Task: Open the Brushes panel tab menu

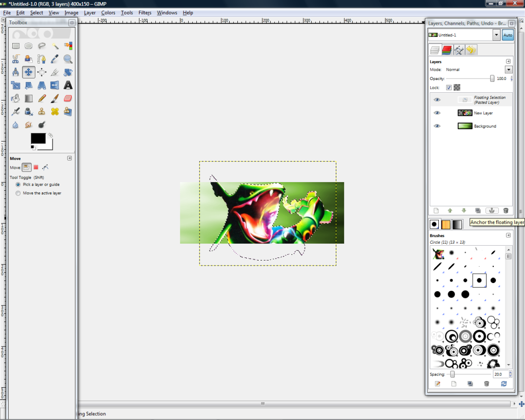Action: click(508, 235)
